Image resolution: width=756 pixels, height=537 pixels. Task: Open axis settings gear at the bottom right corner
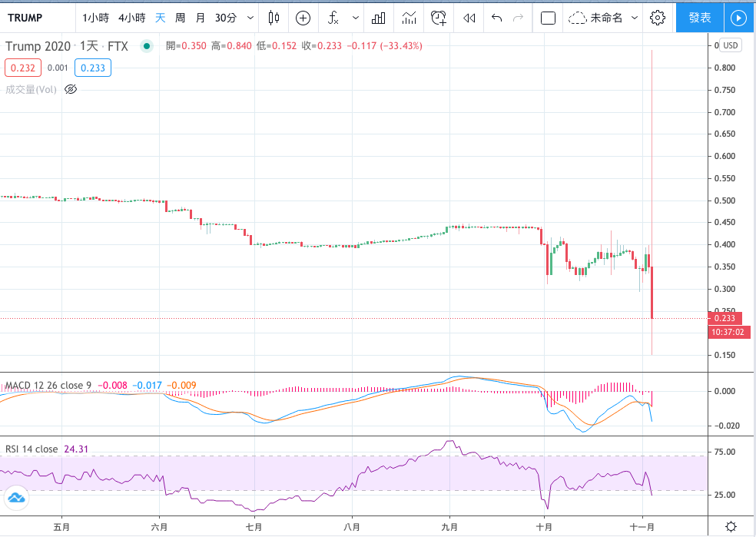pos(731,526)
